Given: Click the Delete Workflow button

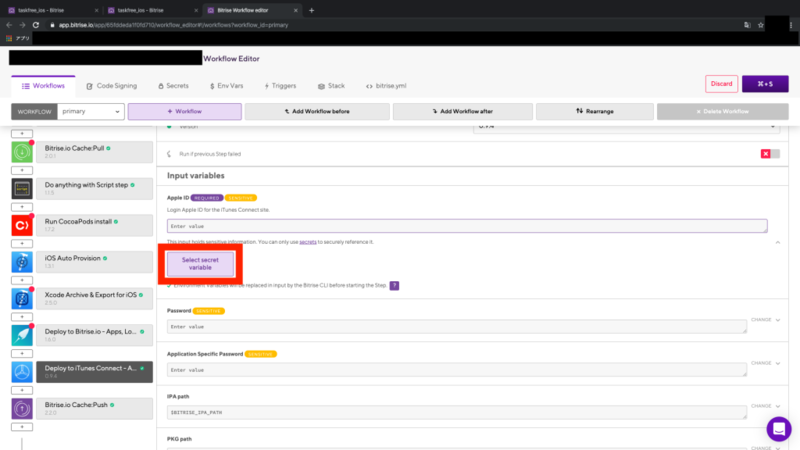Looking at the screenshot, I should point(722,111).
